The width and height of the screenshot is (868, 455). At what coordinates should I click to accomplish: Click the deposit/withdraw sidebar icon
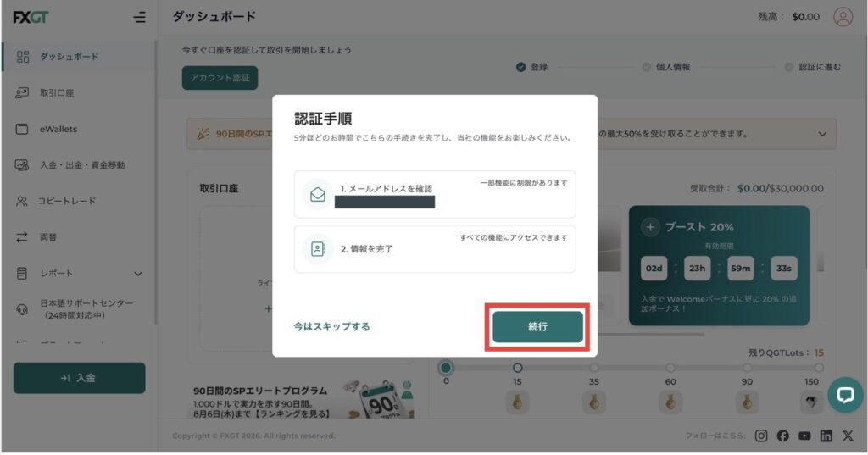point(22,165)
